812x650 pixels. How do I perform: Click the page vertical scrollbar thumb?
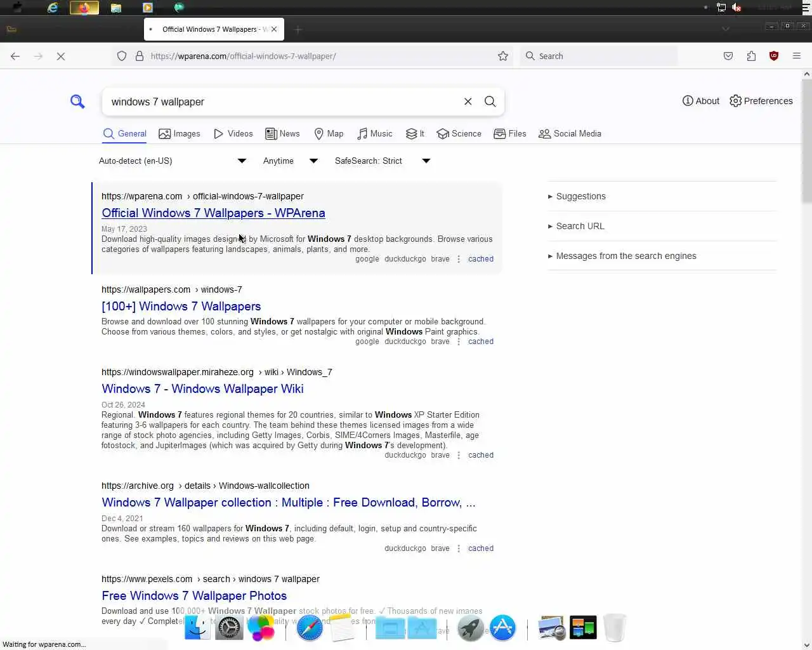click(x=806, y=140)
